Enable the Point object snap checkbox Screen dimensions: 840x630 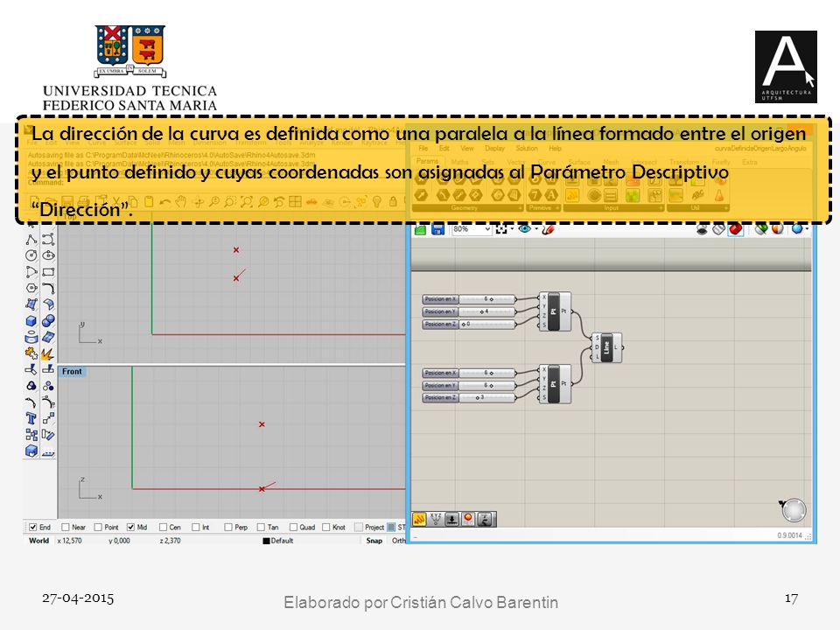(x=98, y=527)
